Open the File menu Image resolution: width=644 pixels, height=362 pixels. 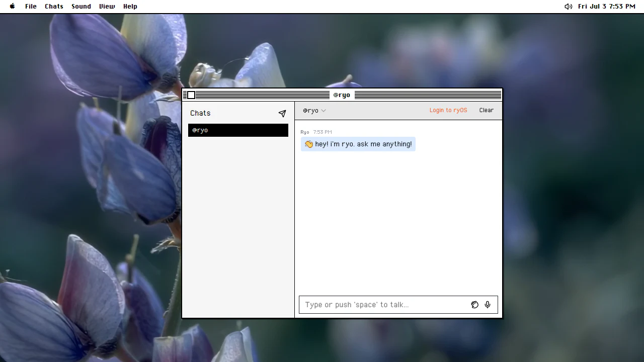coord(31,7)
